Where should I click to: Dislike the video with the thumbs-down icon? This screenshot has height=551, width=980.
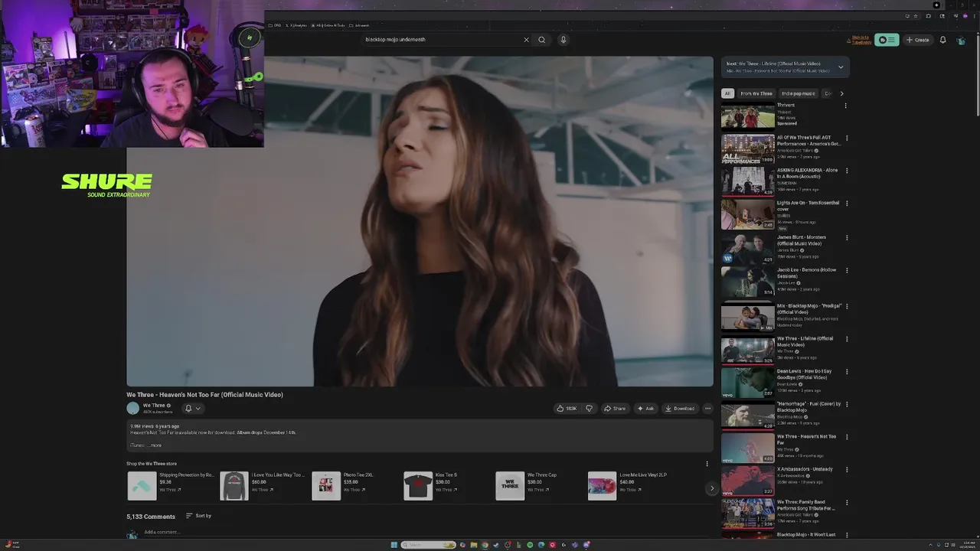(x=589, y=409)
